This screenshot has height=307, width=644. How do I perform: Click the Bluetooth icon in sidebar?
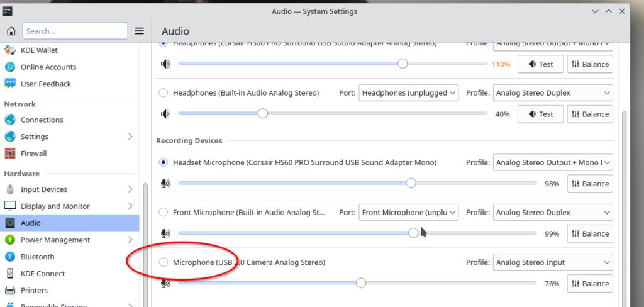click(x=10, y=257)
